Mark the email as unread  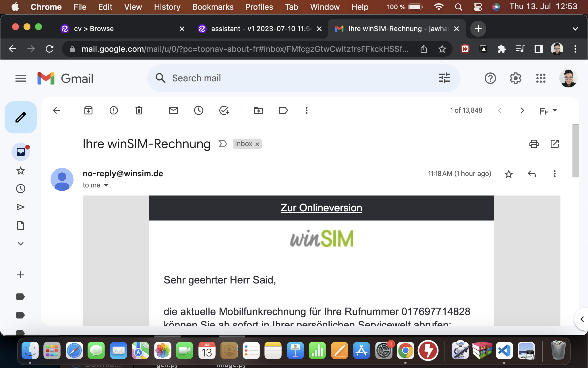[173, 110]
